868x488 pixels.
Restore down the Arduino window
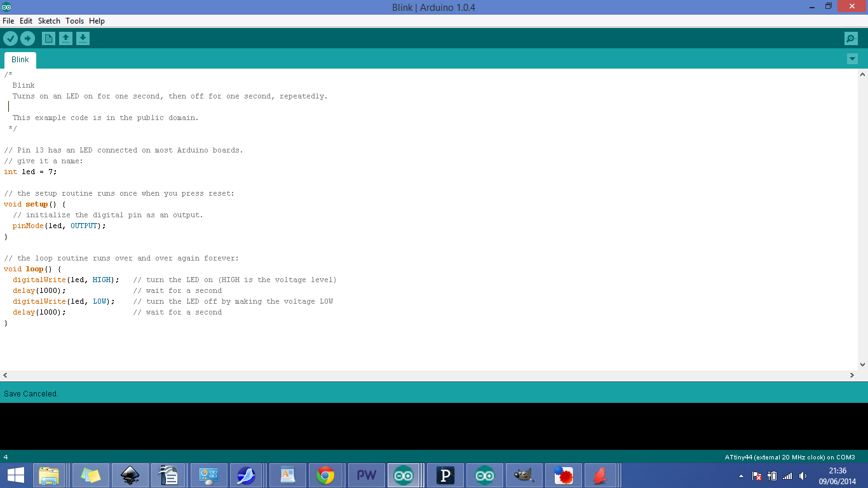tap(829, 6)
